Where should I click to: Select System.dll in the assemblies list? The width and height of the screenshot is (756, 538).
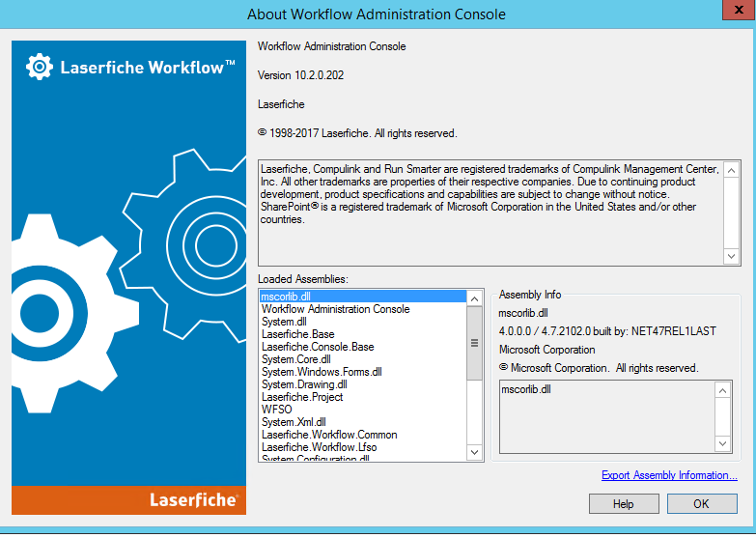click(363, 322)
